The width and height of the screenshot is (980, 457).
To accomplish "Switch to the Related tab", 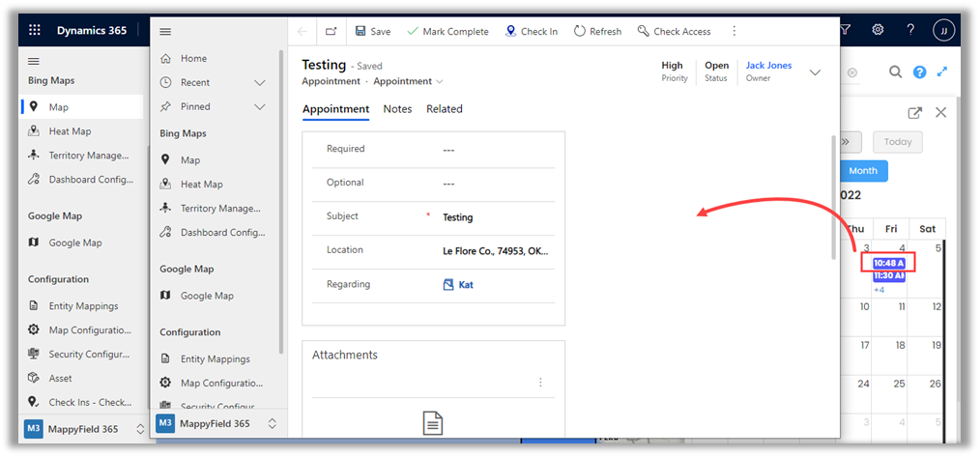I will (444, 109).
